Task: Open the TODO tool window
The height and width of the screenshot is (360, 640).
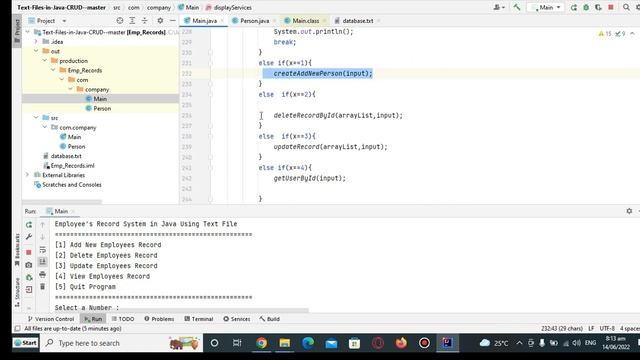Action: coord(123,319)
